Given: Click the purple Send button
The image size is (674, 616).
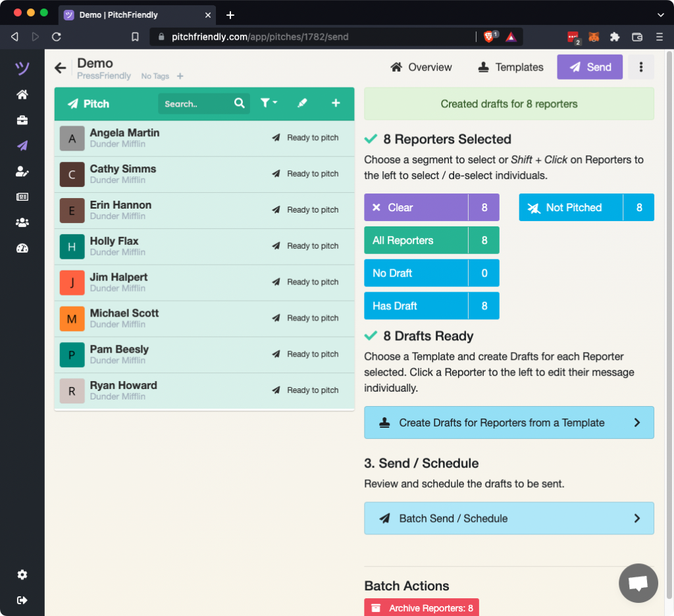Looking at the screenshot, I should point(590,67).
